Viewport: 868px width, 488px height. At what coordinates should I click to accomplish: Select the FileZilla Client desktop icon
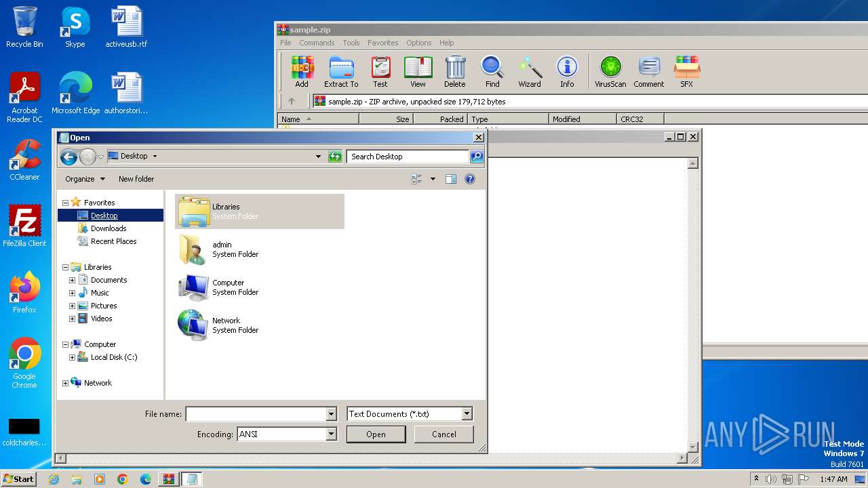click(x=24, y=227)
